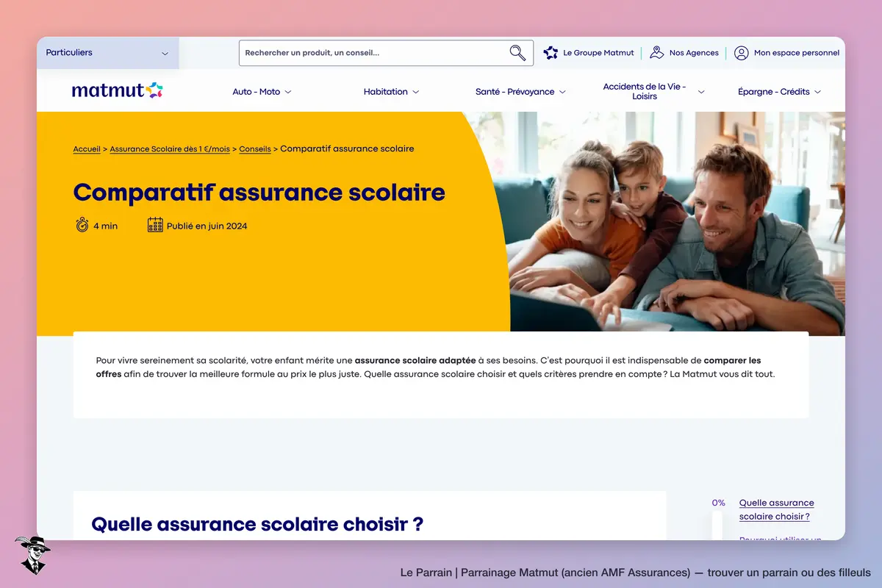882x588 pixels.
Task: Click the 4 min reading time text
Action: coord(106,226)
